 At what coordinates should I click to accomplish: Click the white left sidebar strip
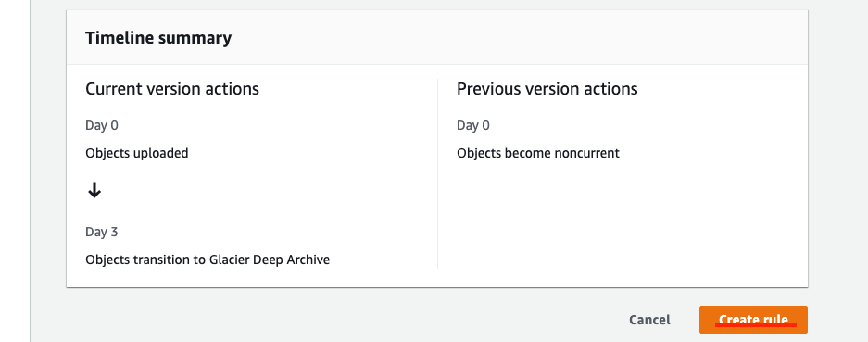click(15, 171)
